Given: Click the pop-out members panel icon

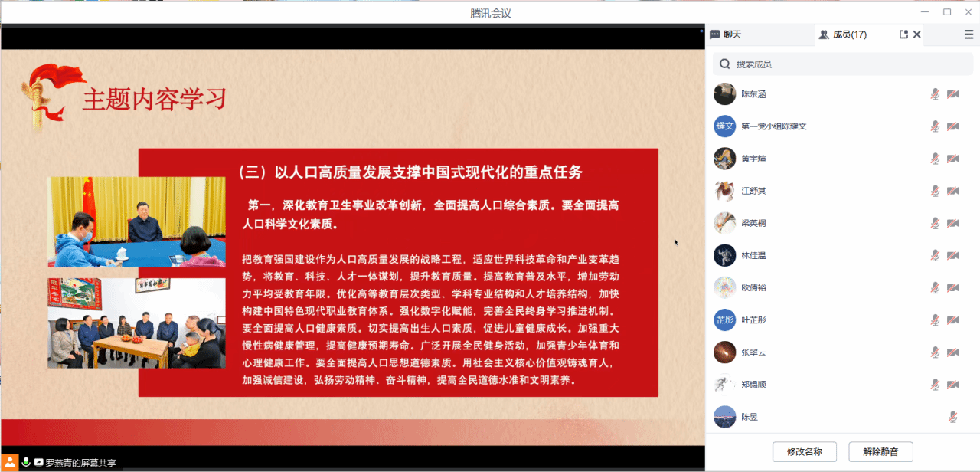Looking at the screenshot, I should [x=903, y=34].
